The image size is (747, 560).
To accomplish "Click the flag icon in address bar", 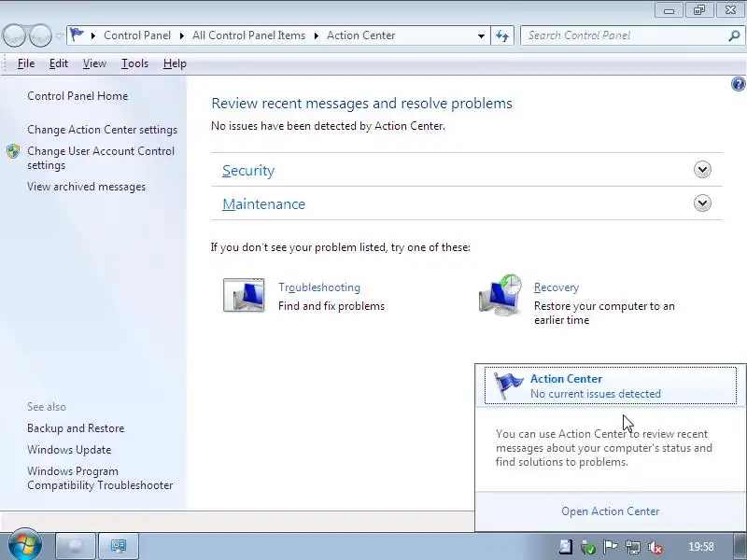I will pos(77,35).
